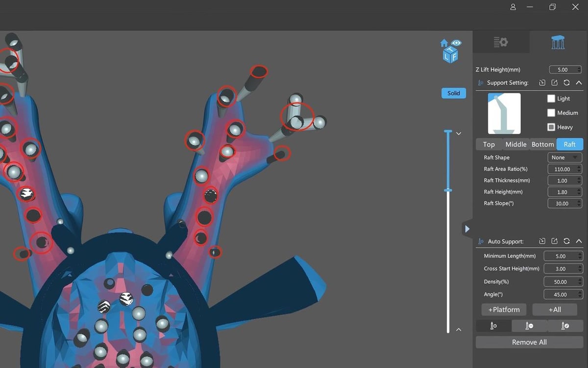
Task: Open the supports pillar icon tab
Action: (558, 42)
